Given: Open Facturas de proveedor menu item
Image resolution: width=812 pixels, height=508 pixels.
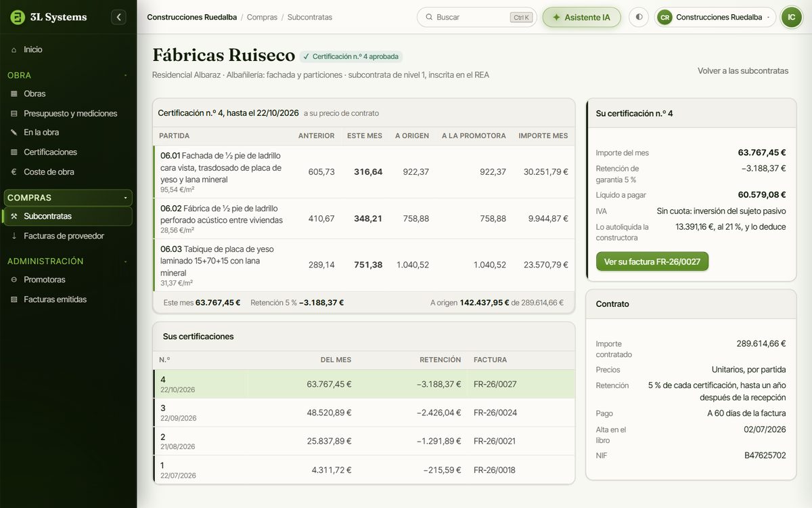Looking at the screenshot, I should click(x=68, y=236).
